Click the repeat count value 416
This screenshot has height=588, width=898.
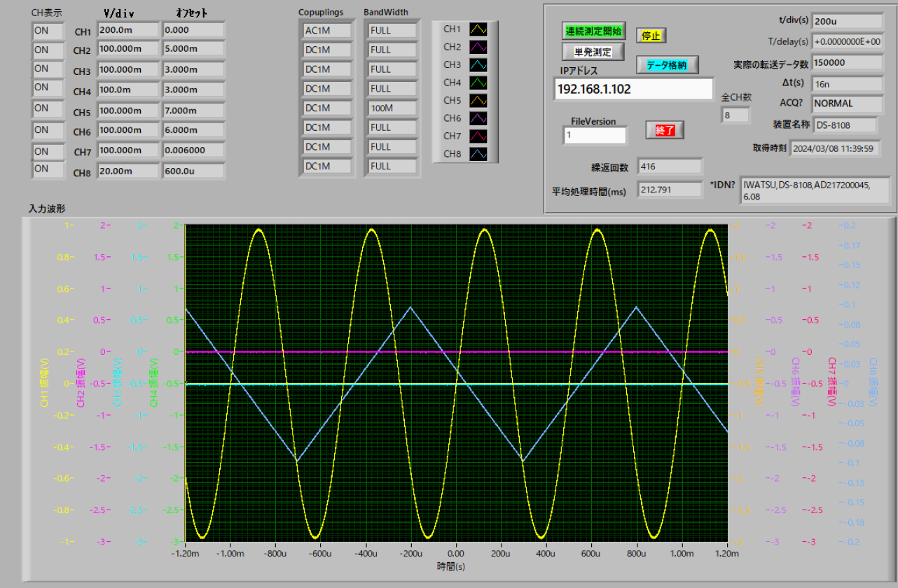coord(670,166)
